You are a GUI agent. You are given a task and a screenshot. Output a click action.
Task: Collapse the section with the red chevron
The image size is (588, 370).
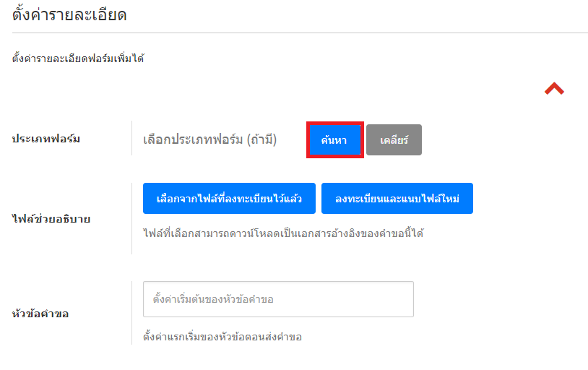pyautogui.click(x=554, y=89)
